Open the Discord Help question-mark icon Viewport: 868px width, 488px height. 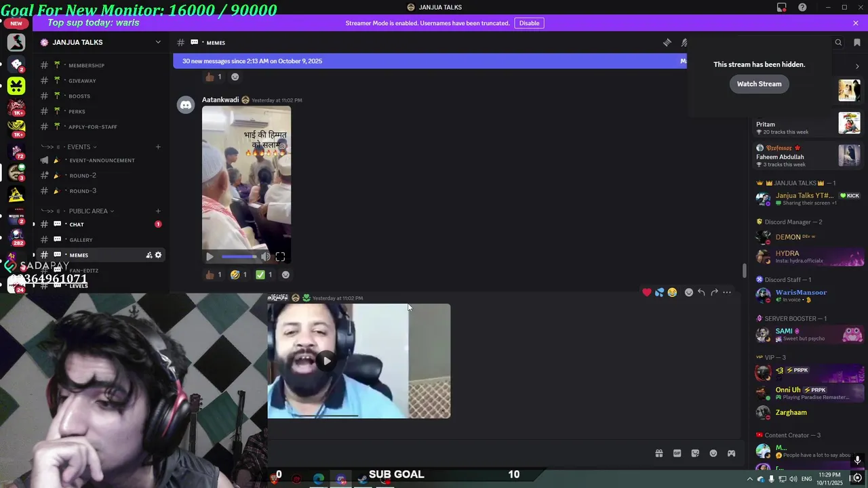coord(802,7)
